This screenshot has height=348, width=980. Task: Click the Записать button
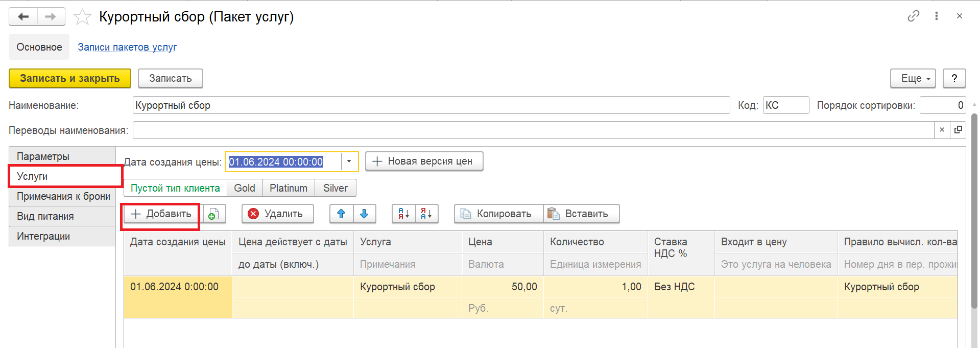pos(171,78)
